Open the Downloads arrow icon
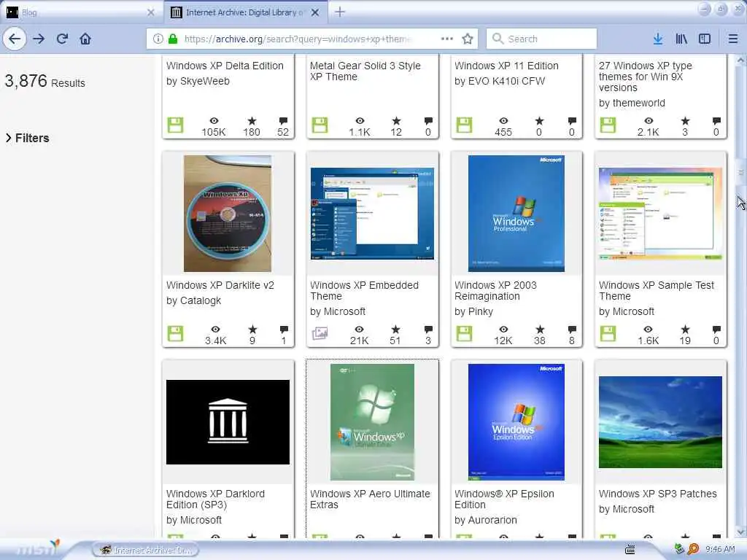The width and height of the screenshot is (747, 560). pyautogui.click(x=657, y=39)
